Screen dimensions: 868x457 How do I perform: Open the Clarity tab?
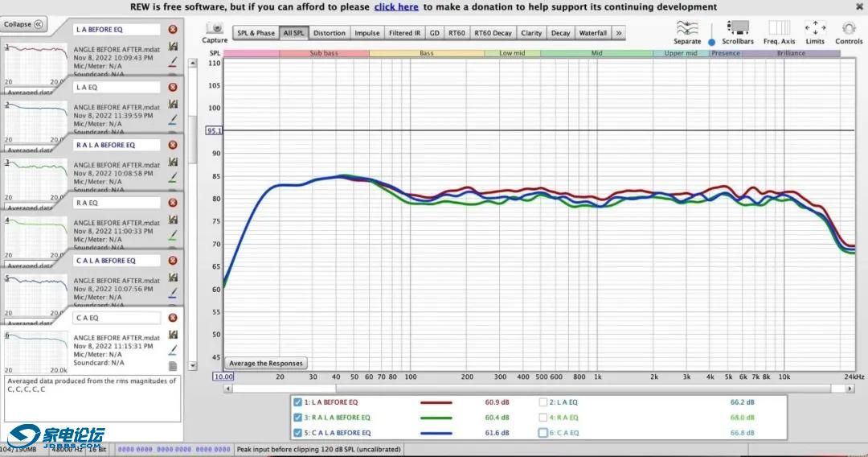531,33
